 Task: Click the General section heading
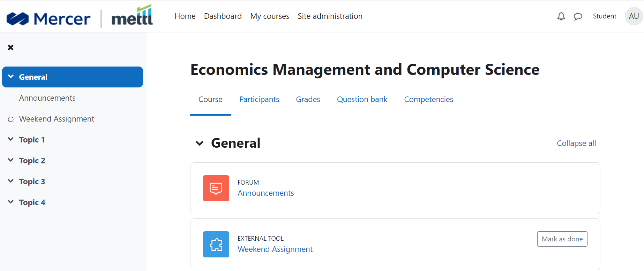point(236,143)
